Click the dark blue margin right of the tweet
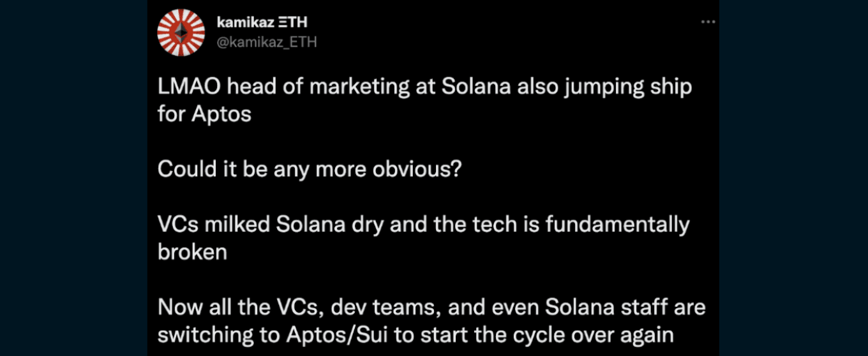Viewport: 868px width, 356px height. tap(793, 179)
